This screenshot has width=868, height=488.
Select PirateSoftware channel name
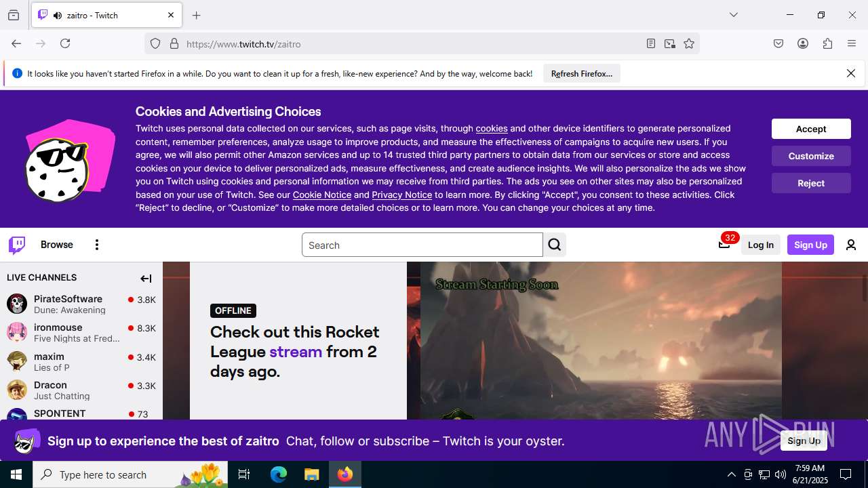pos(68,299)
